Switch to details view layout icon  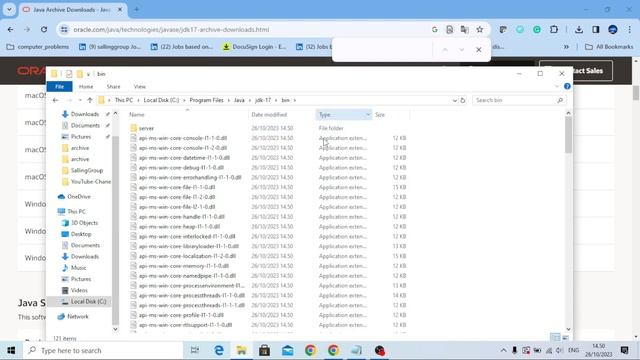(555, 338)
